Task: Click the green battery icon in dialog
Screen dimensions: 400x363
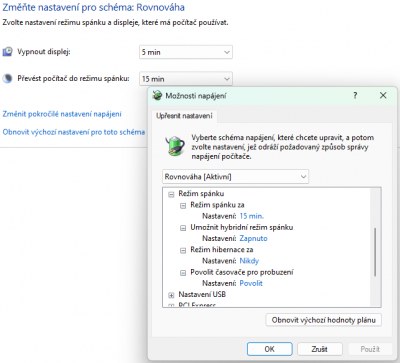Action: [x=175, y=146]
